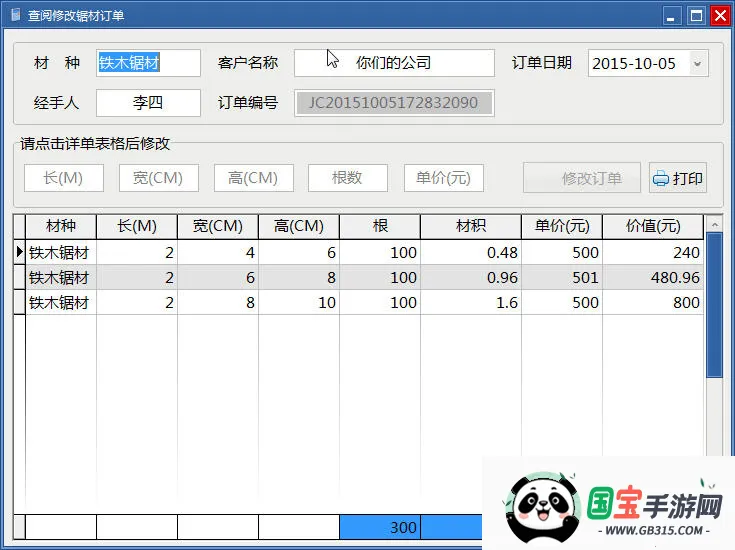735x550 pixels.
Task: Click the 高(CM) edit box
Action: (254, 178)
